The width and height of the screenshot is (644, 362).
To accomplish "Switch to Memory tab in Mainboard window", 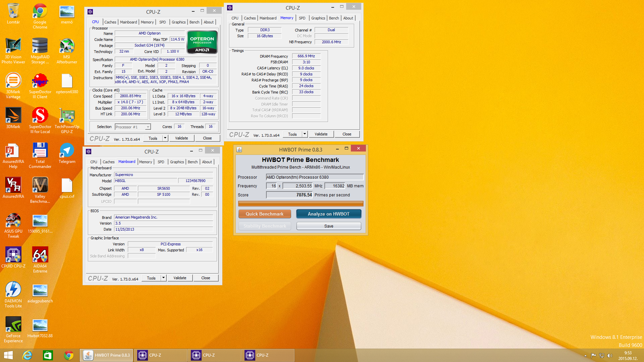I will (x=146, y=162).
